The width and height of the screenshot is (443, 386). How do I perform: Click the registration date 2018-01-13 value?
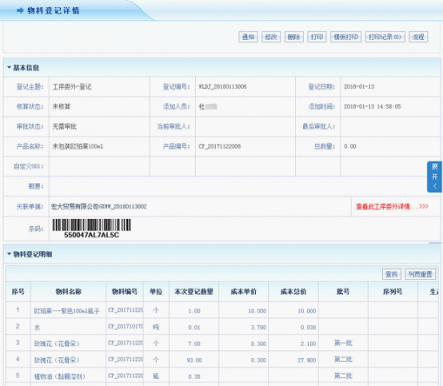[359, 87]
